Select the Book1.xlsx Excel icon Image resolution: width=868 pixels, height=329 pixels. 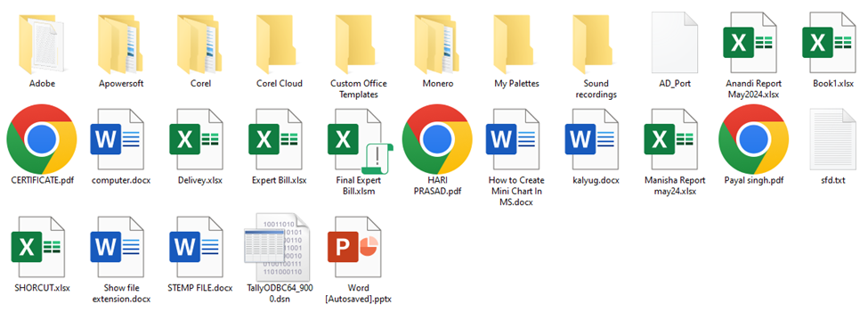[829, 43]
